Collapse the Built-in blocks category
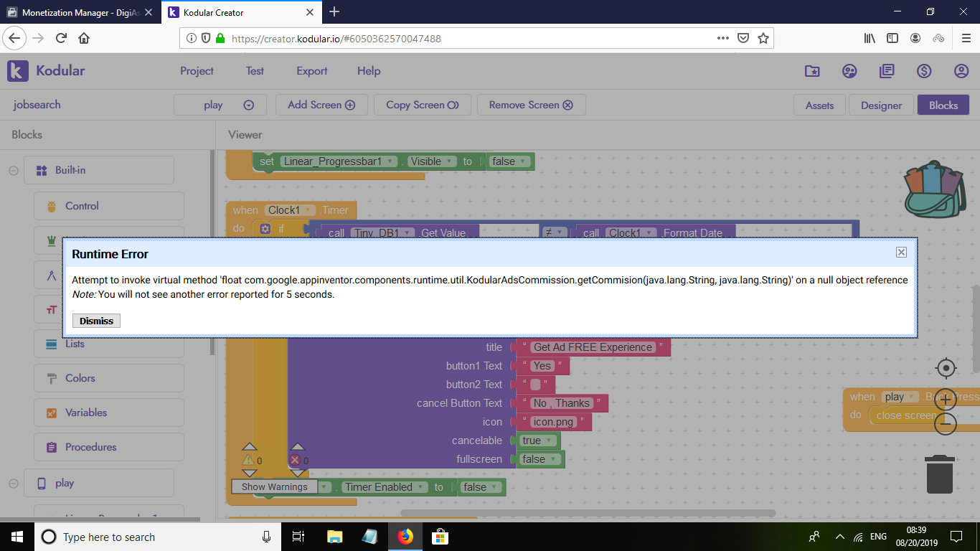Screen dimensions: 980x551 pyautogui.click(x=13, y=171)
